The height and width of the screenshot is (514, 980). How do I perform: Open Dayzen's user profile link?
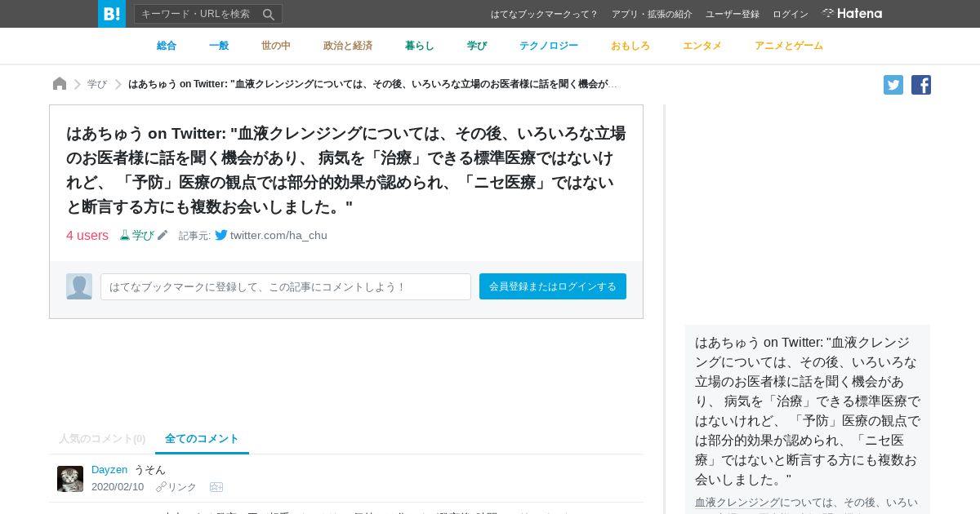click(109, 470)
